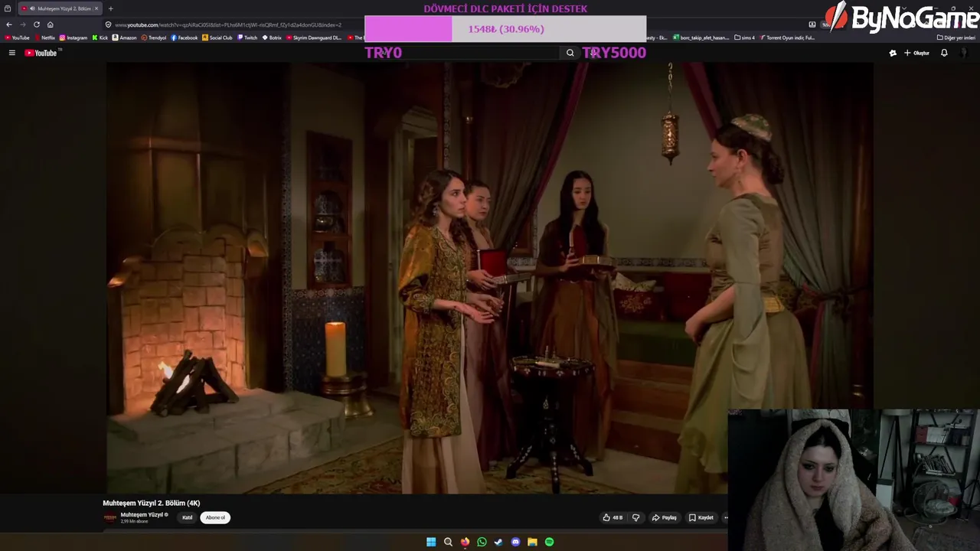Image resolution: width=980 pixels, height=551 pixels.
Task: Expand Diğer yer imleri bookmarks folder
Action: click(956, 37)
